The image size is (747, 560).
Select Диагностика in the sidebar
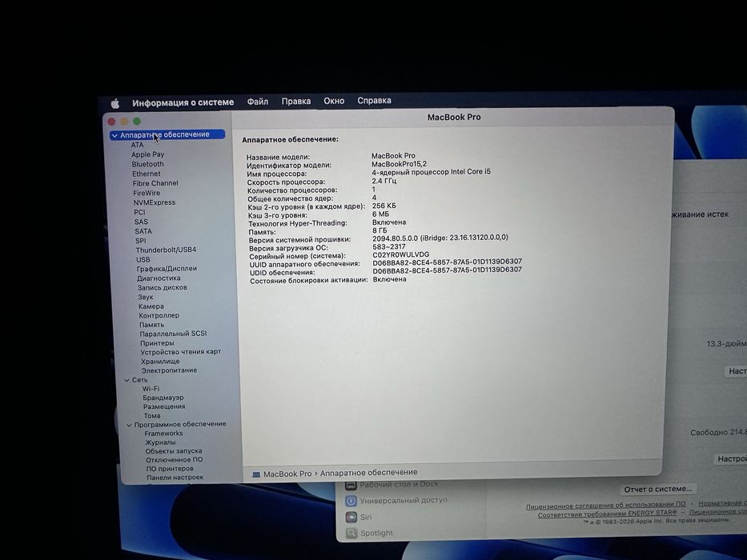click(159, 278)
